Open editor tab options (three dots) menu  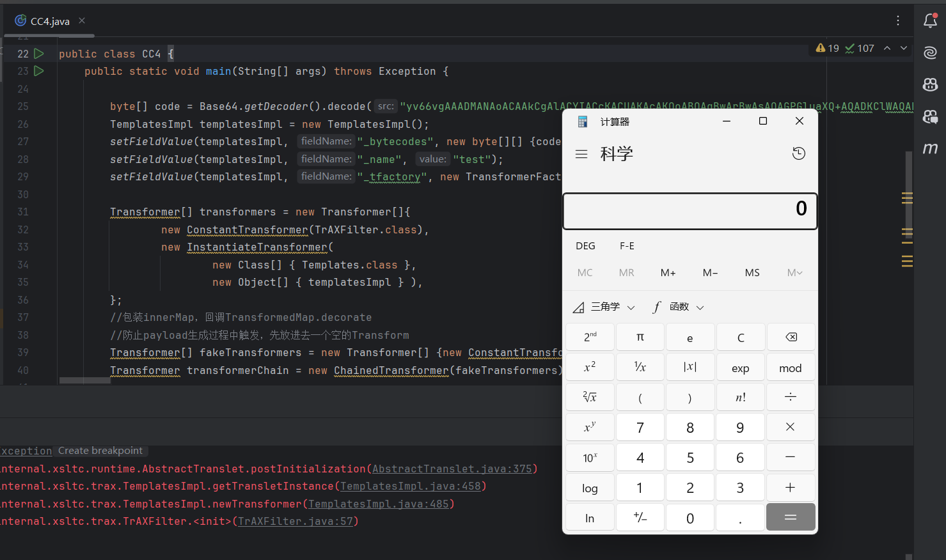coord(898,20)
